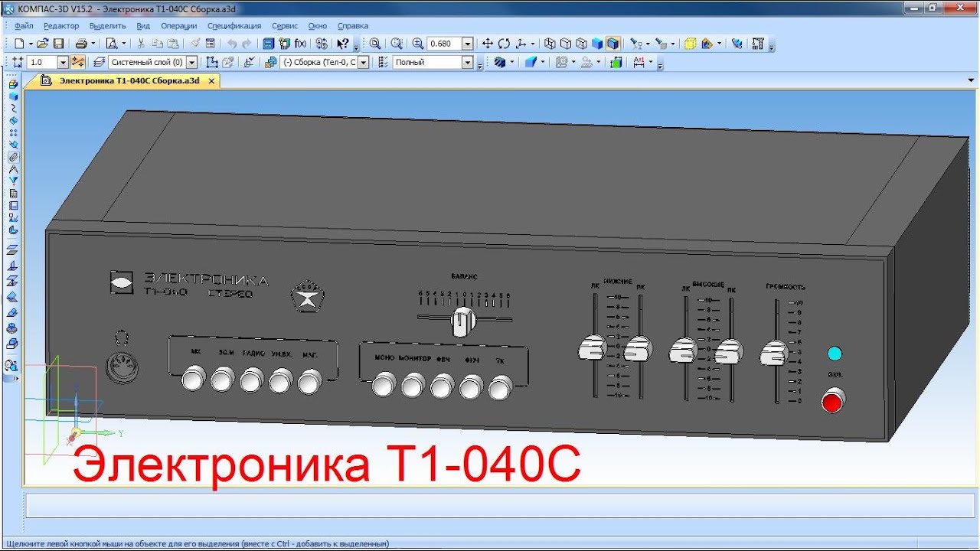Image resolution: width=980 pixels, height=551 pixels.
Task: Click the funnel filter icon in left panel
Action: pyautogui.click(x=13, y=181)
